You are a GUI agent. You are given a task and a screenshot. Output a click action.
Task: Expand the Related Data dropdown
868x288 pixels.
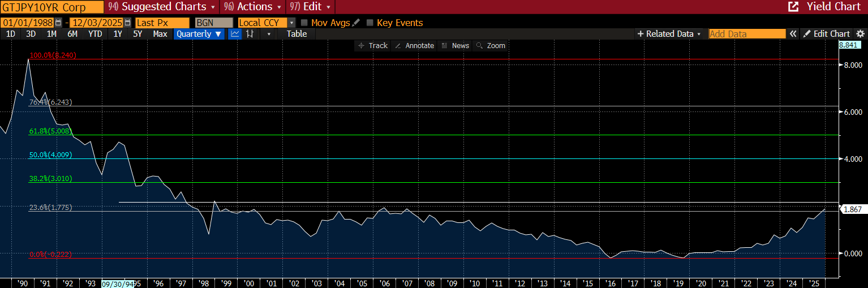click(x=669, y=34)
